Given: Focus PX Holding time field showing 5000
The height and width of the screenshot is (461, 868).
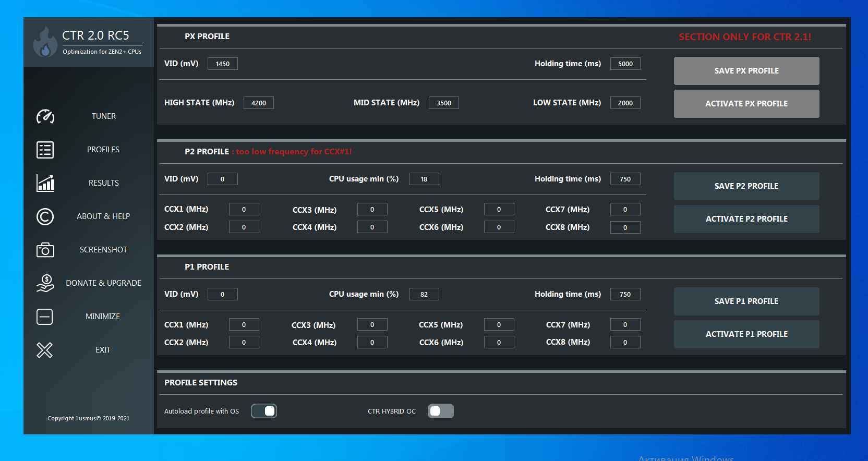Looking at the screenshot, I should [x=625, y=64].
